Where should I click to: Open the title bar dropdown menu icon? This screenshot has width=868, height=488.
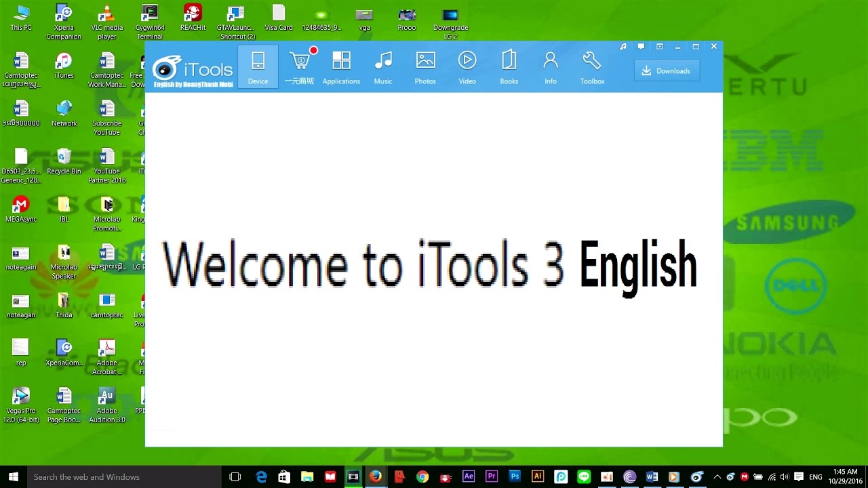pyautogui.click(x=659, y=47)
